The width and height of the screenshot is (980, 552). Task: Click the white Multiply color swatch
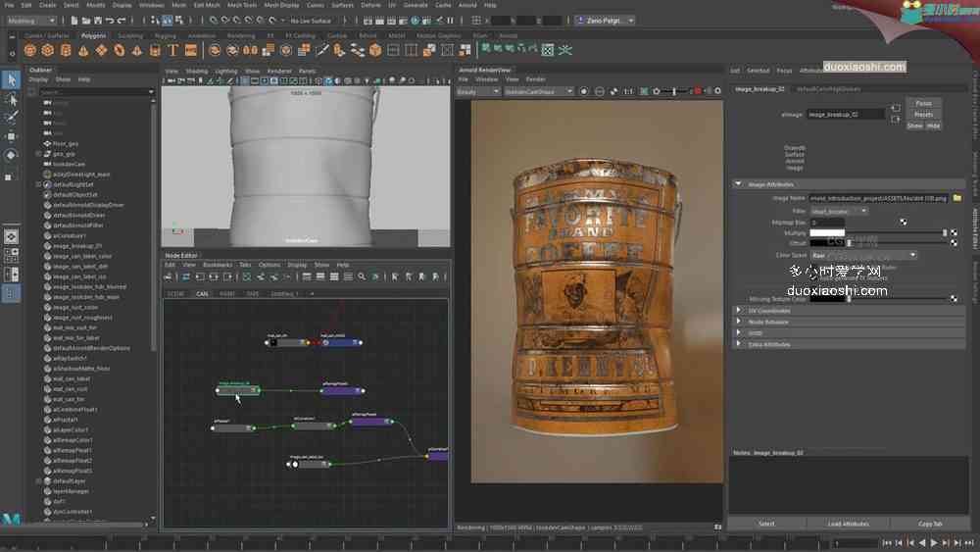tap(827, 232)
